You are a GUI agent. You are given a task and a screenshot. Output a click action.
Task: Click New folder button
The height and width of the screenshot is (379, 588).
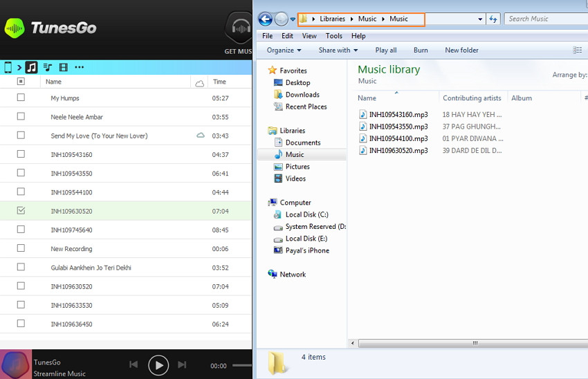click(461, 50)
